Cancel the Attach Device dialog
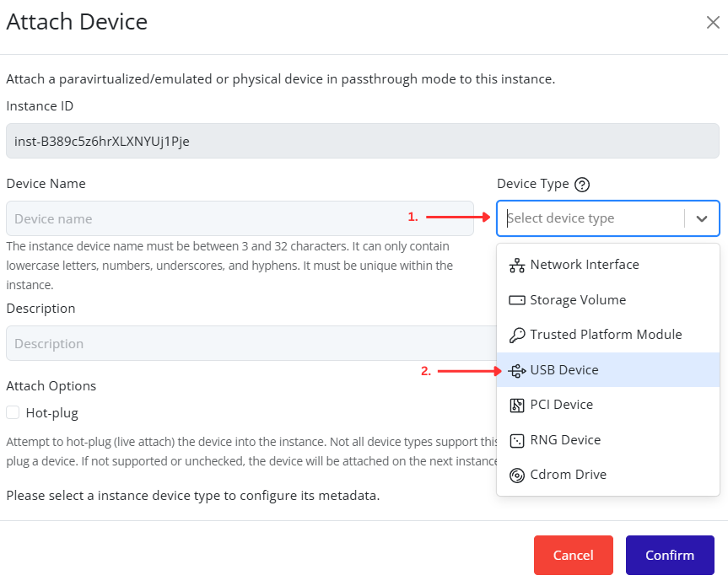Image resolution: width=728 pixels, height=586 pixels. (x=573, y=556)
